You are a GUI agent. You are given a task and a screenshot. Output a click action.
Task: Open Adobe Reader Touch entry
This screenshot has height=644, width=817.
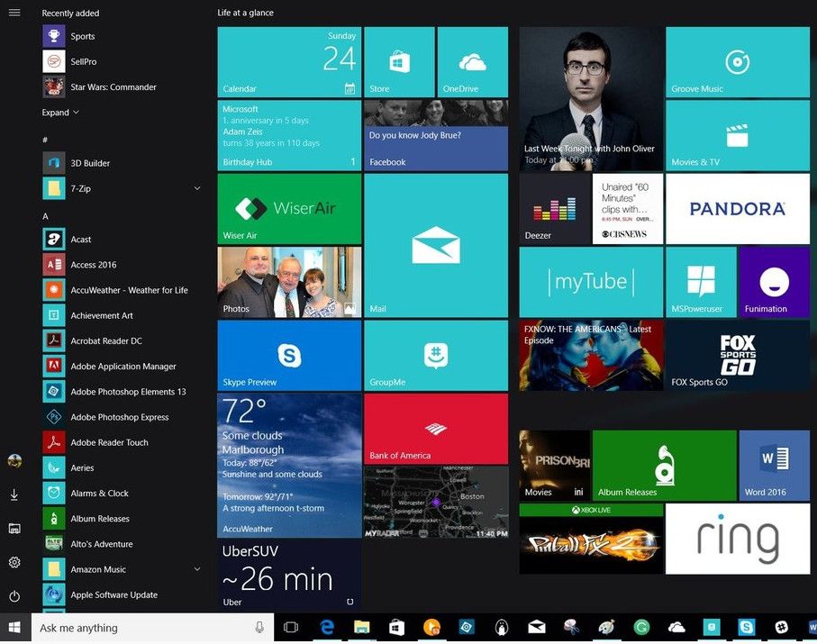[121, 442]
